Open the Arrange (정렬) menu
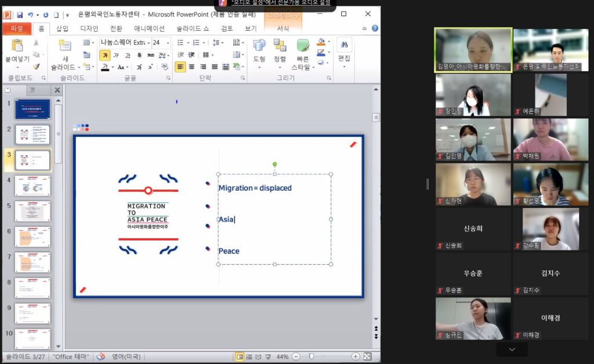Screen dimensions: 594x364 [280, 54]
